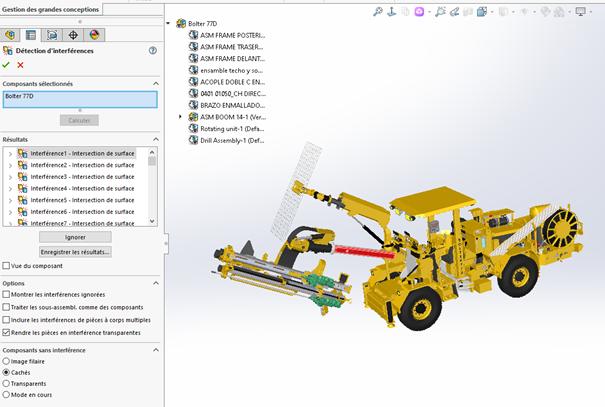
Task: Accept interference detection with green checkmark
Action: (7, 65)
